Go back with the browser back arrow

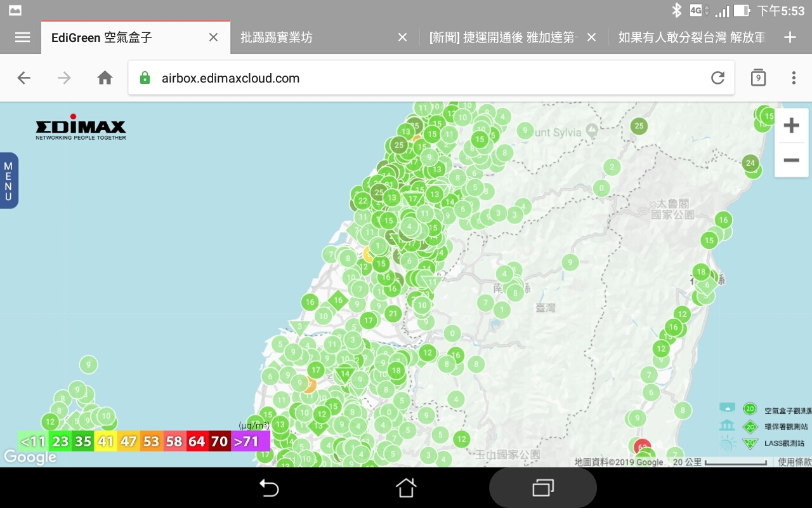pos(23,78)
